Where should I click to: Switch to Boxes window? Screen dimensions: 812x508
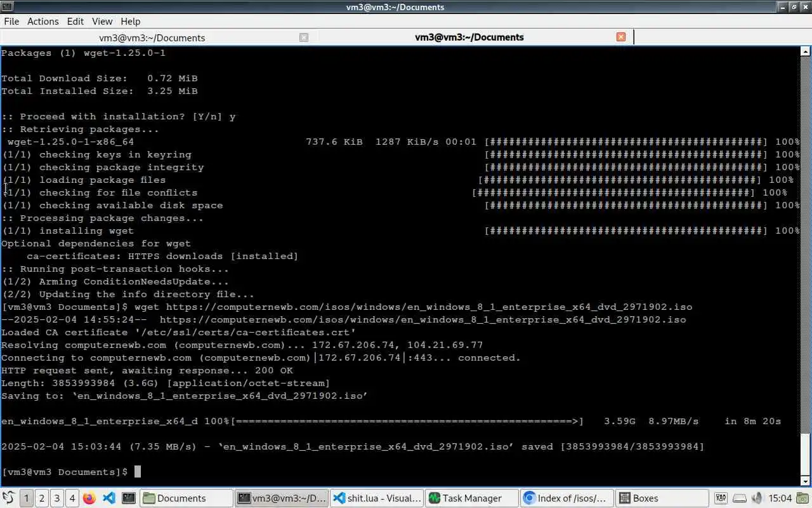[x=662, y=498]
